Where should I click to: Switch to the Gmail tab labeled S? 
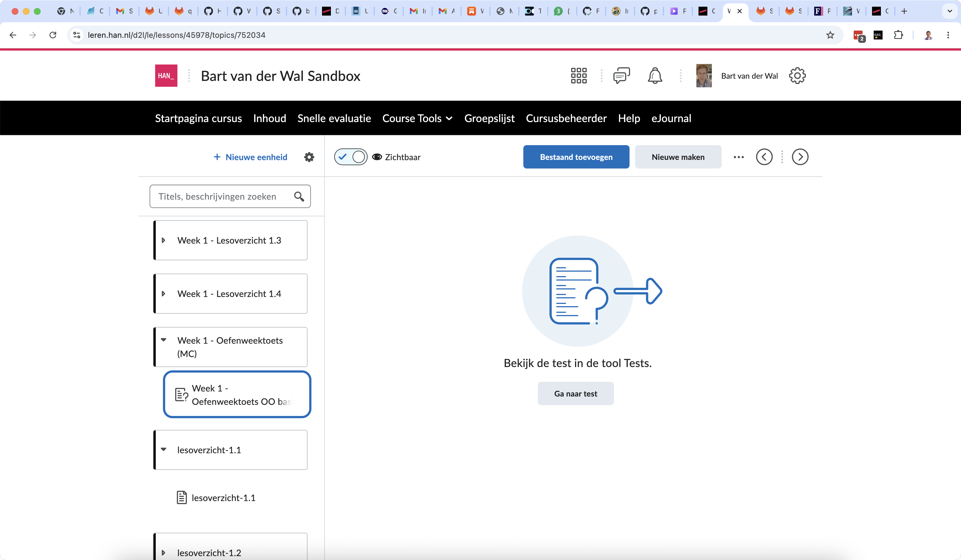pos(125,11)
